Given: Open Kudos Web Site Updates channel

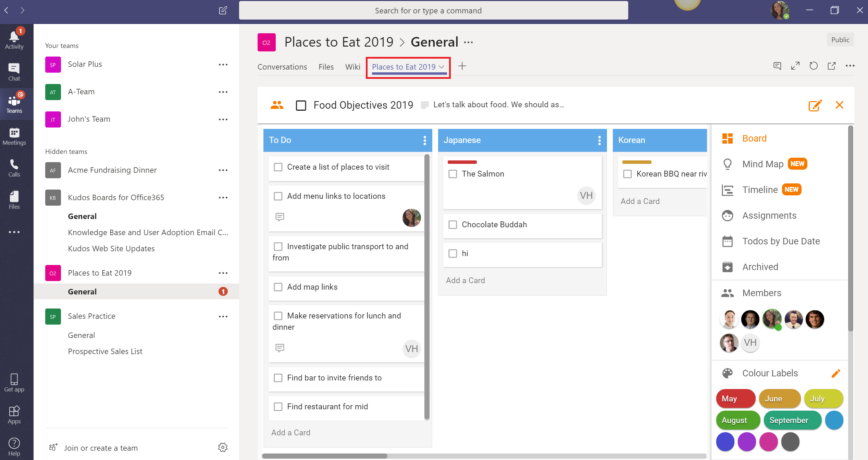Looking at the screenshot, I should [111, 249].
